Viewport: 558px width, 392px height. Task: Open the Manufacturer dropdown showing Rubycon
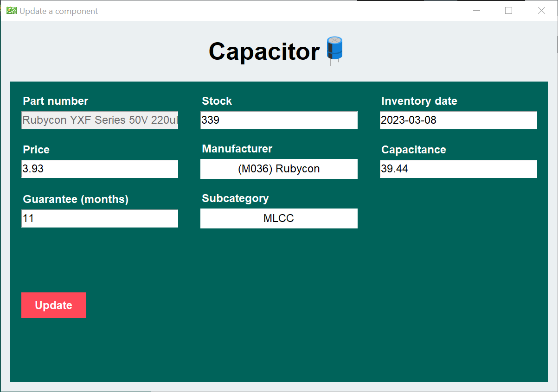279,169
